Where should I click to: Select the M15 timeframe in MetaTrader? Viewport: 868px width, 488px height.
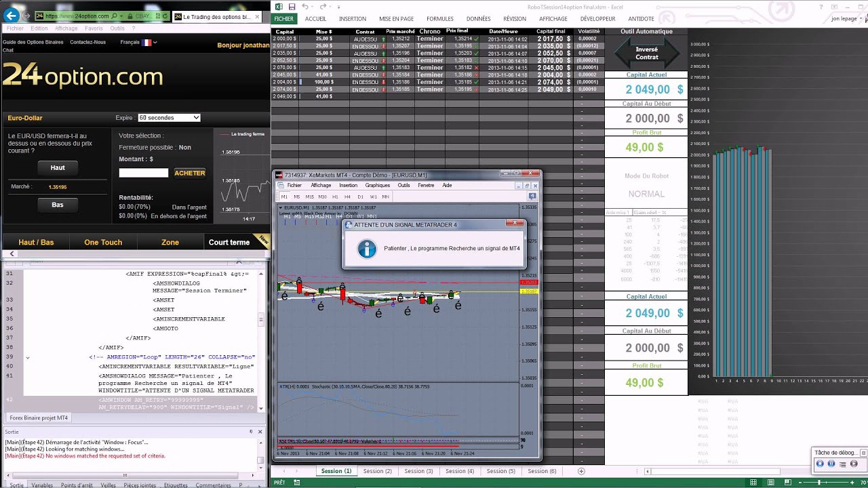click(310, 197)
